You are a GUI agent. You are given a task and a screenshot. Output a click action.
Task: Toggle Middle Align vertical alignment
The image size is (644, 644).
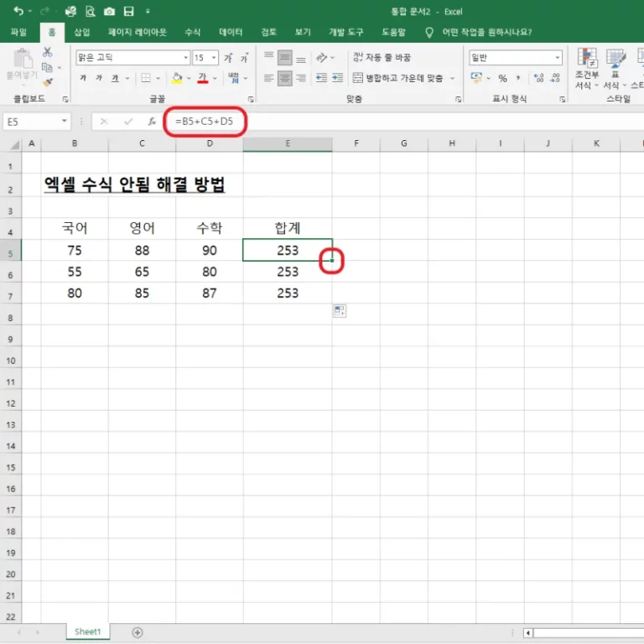pos(284,58)
